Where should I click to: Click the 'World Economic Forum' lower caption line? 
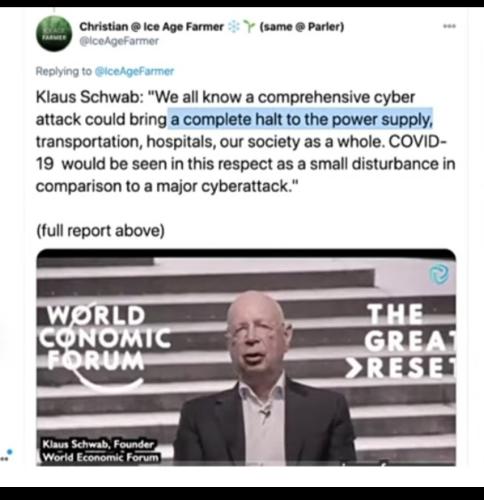click(x=100, y=457)
